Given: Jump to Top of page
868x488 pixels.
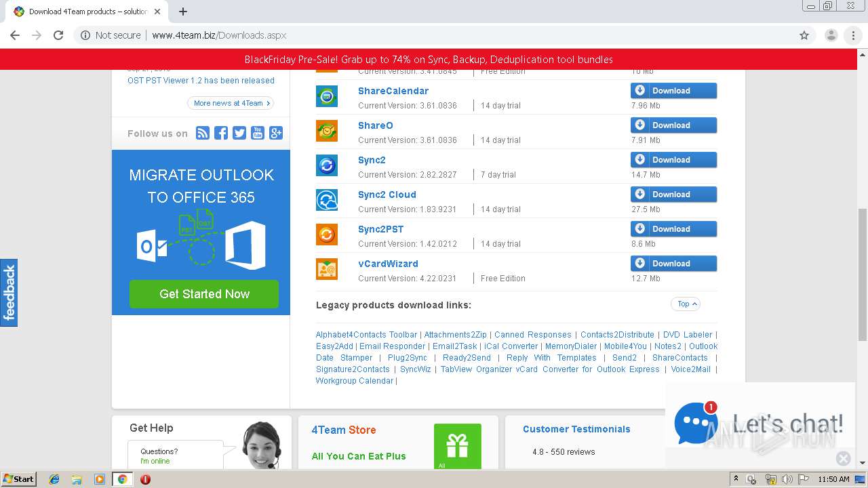Looking at the screenshot, I should [x=686, y=304].
